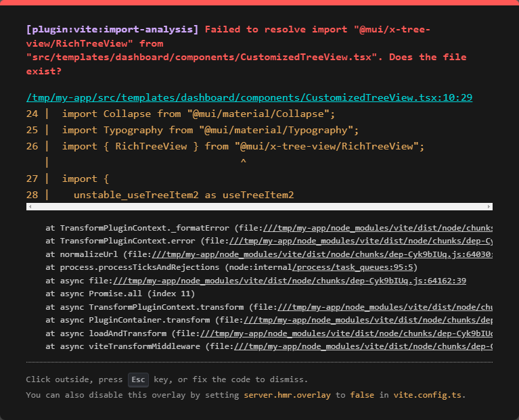Open the TransformPluginContext.transform file link
The width and height of the screenshot is (519, 420).
point(385,307)
